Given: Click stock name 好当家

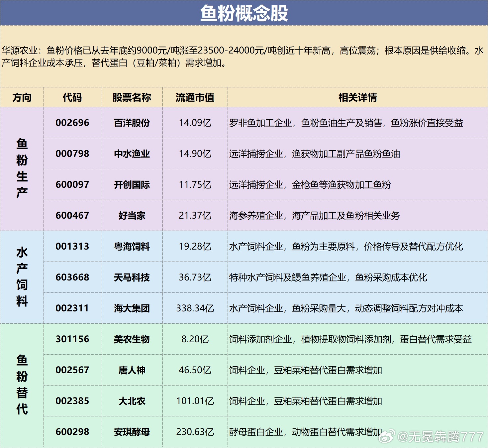Looking at the screenshot, I should tap(132, 215).
